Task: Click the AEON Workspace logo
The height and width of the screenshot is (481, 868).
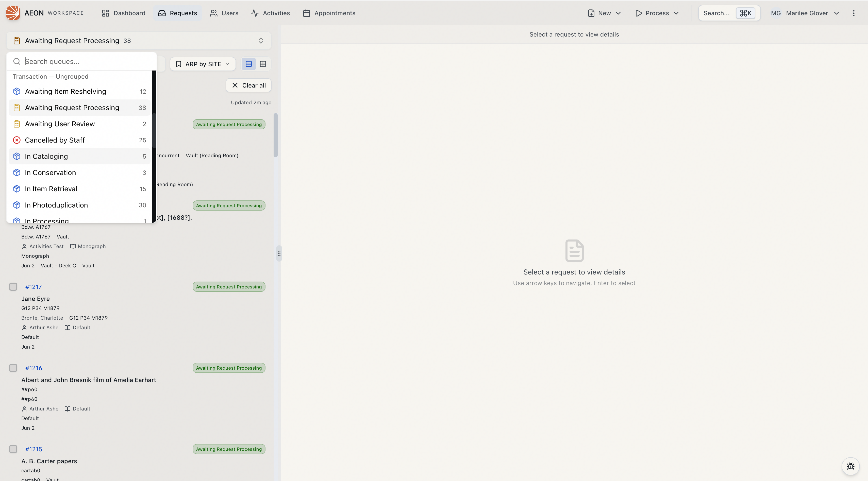Action: [13, 13]
